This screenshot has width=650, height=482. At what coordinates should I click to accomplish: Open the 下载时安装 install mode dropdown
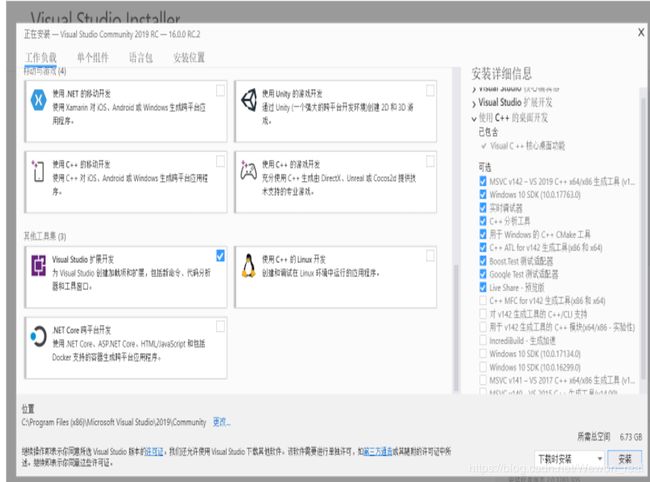coord(570,459)
